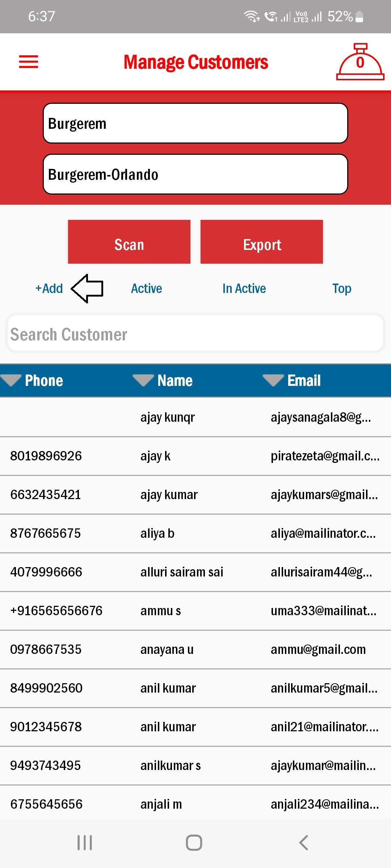This screenshot has height=868, width=391.
Task: Sort customers by Name column arrow
Action: pos(143,380)
